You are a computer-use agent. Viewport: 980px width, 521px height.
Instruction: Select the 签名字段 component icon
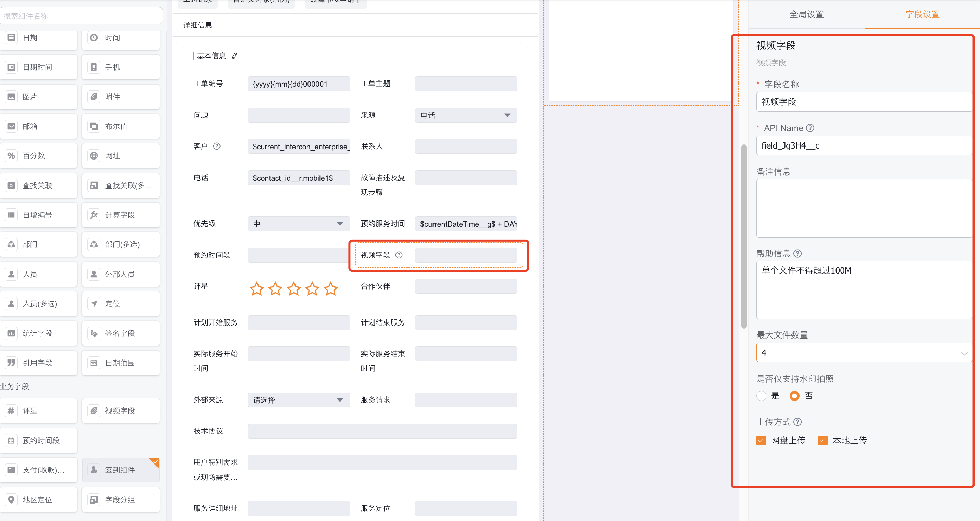93,333
